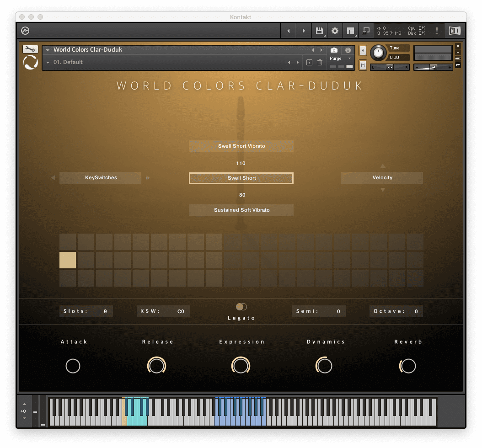This screenshot has width=482, height=448.
Task: Click the pan slider between L and R
Action: 390,67
